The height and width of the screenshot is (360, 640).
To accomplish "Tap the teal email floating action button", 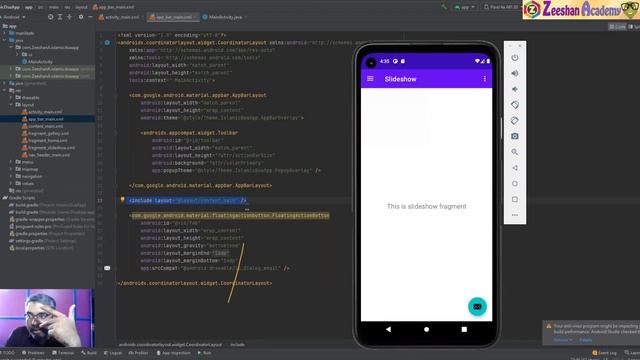I will pos(477,307).
